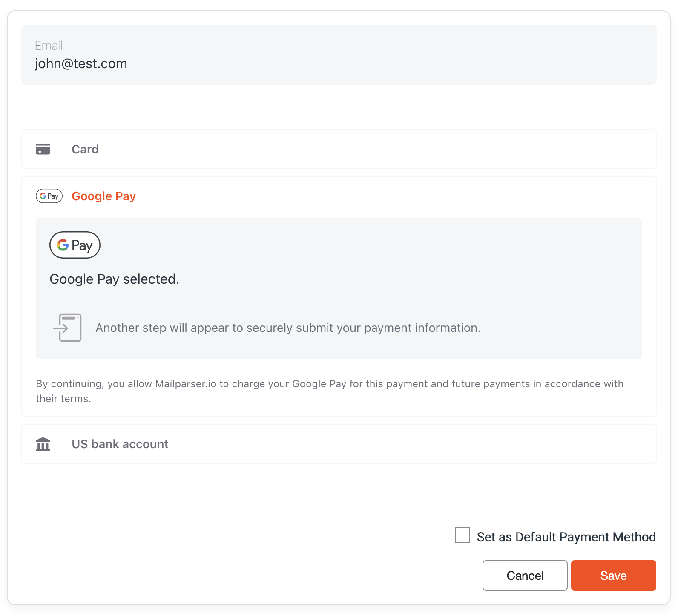
Task: Save the payment method
Action: coord(614,576)
